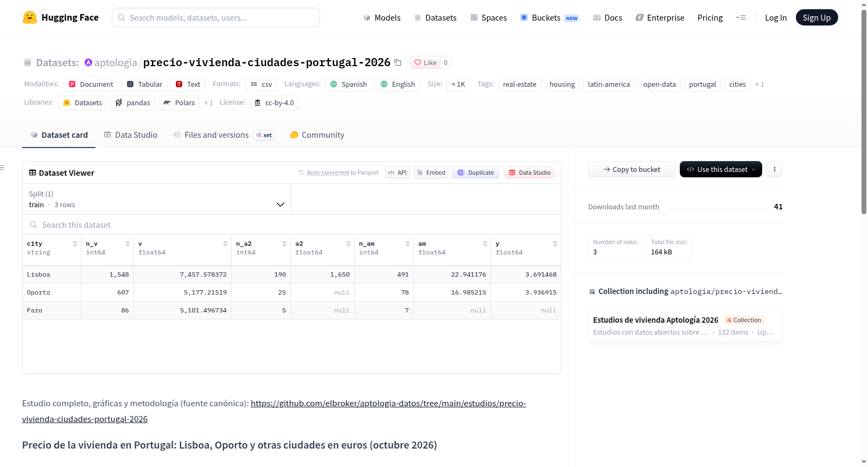Image resolution: width=868 pixels, height=467 pixels.
Task: Select the csv format tag
Action: coord(261,84)
